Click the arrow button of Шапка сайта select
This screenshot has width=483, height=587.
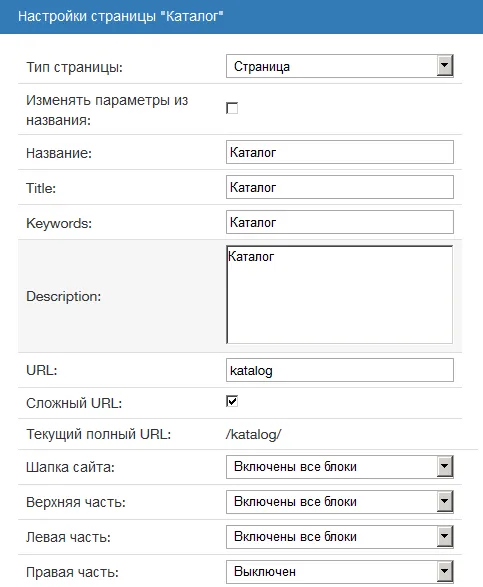(445, 466)
